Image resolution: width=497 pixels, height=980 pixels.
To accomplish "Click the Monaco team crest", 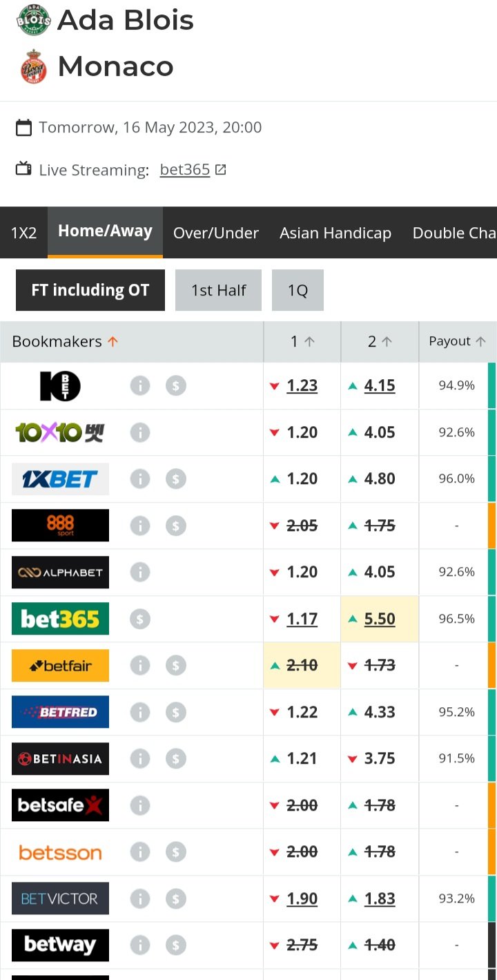I will tap(33, 66).
